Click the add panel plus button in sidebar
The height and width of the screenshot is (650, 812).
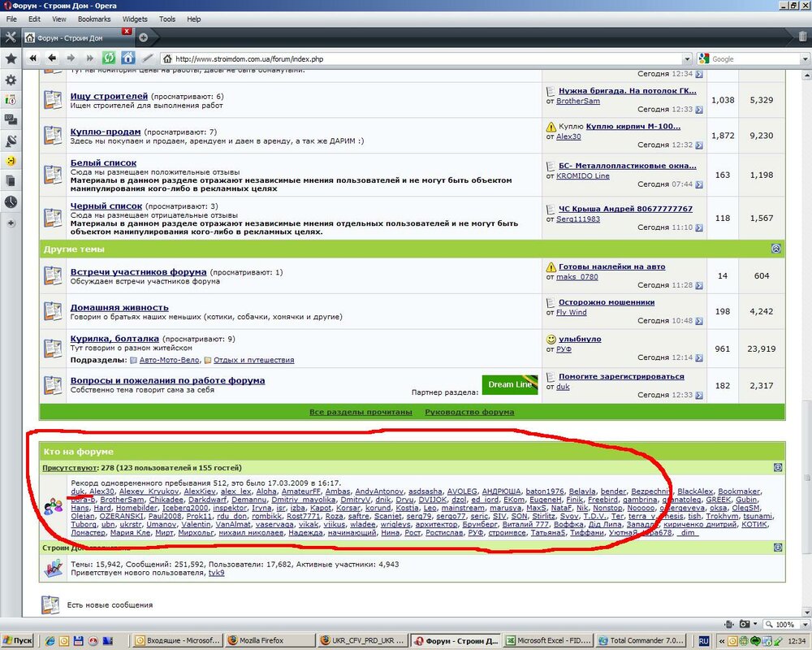coord(11,223)
